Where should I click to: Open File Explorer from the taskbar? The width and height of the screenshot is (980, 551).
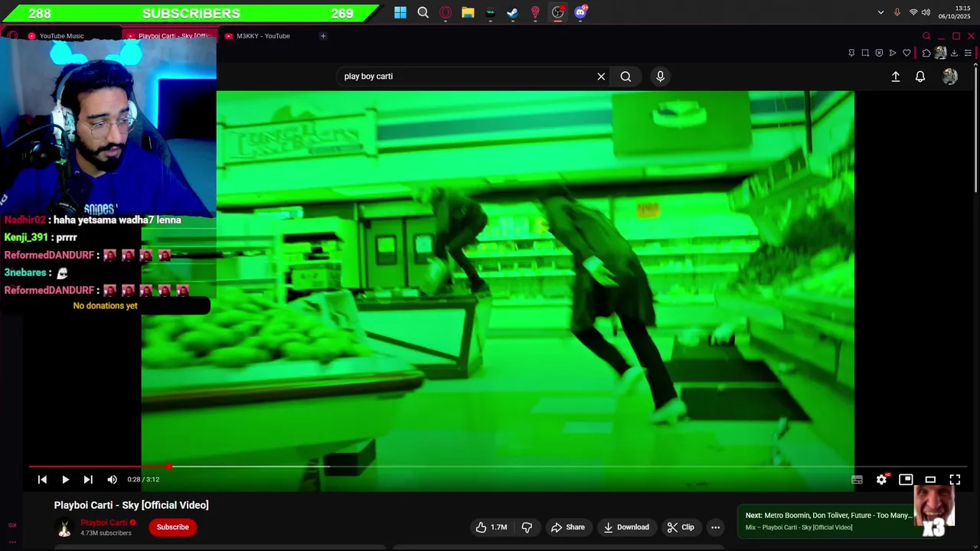(468, 12)
